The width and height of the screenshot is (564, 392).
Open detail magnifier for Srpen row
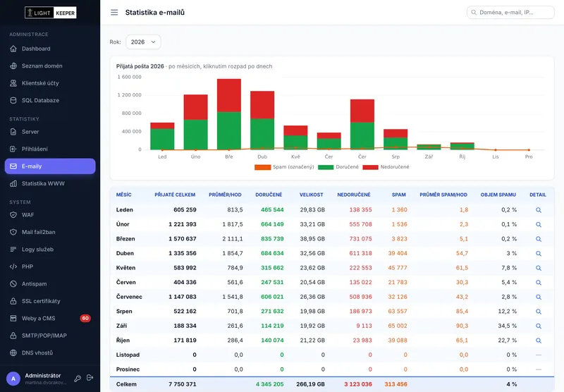click(539, 312)
